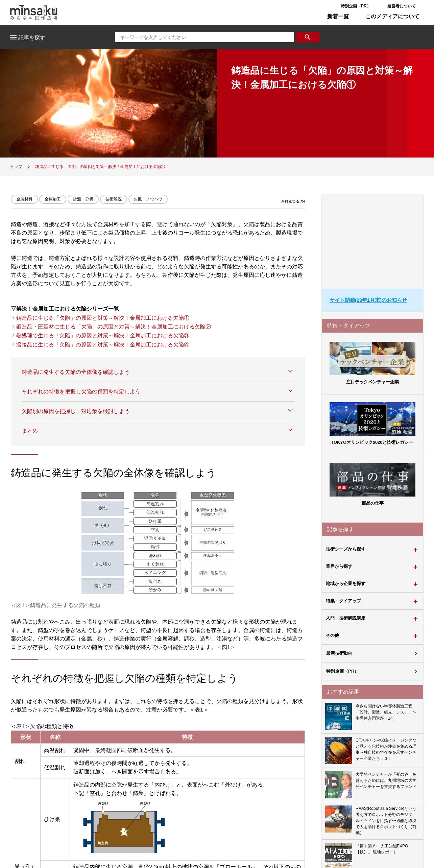Click the flaming casting hero image

pyautogui.click(x=108, y=103)
